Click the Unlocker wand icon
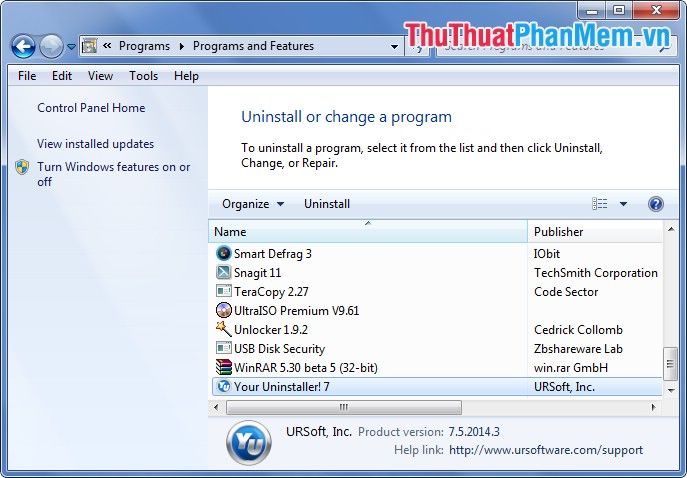 tap(223, 329)
